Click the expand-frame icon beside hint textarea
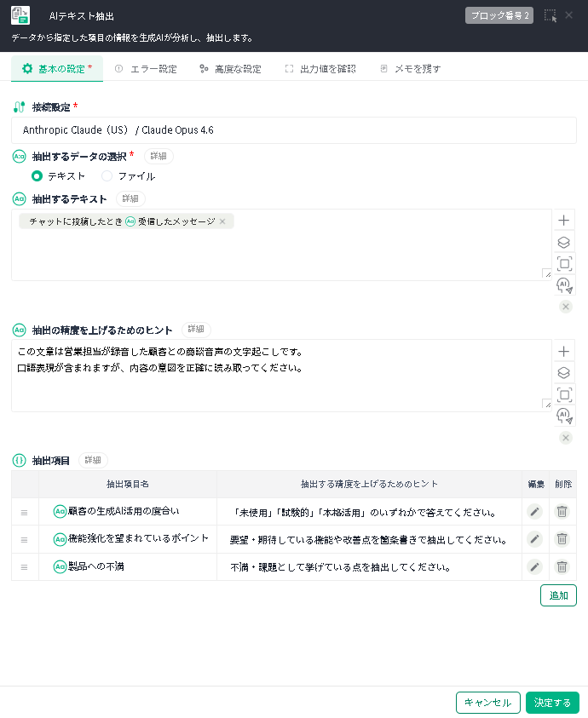This screenshot has height=718, width=588. [x=564, y=394]
